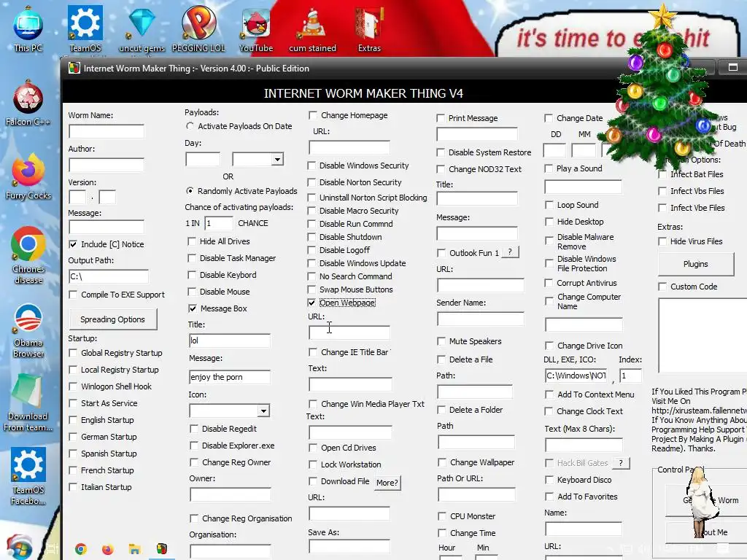Check Change Homepage option
Viewport: 747px width, 560px height.
click(313, 115)
